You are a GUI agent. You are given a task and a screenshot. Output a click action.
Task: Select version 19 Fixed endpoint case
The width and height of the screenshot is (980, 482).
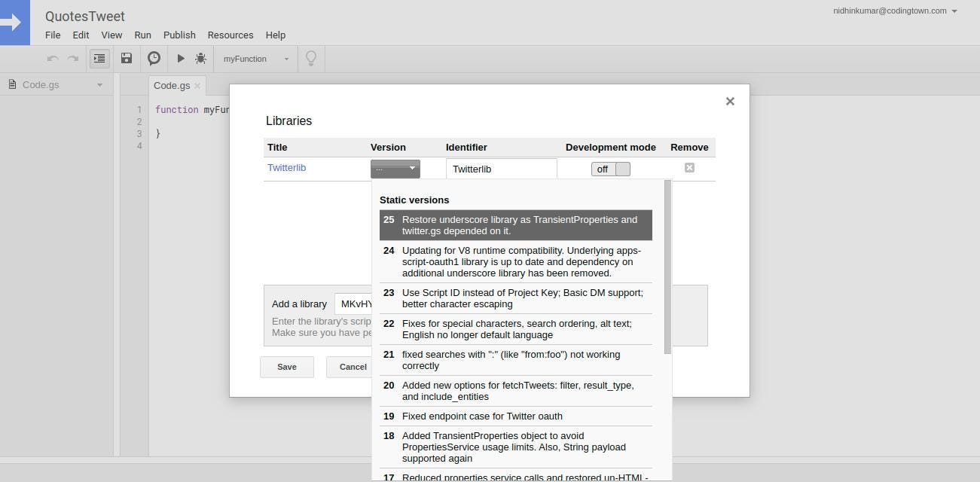pyautogui.click(x=515, y=416)
